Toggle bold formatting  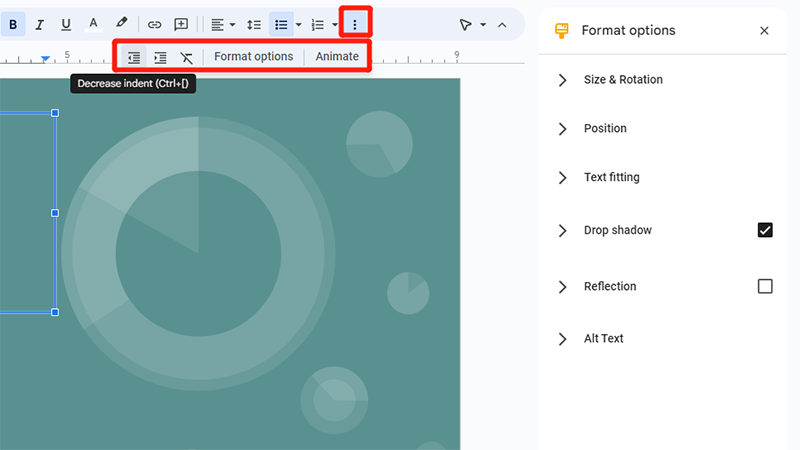point(13,24)
